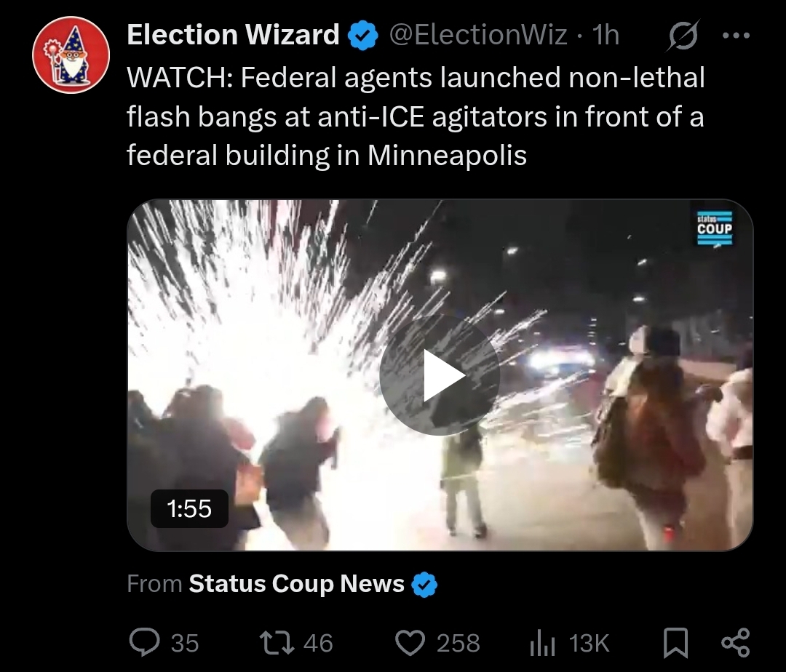The width and height of the screenshot is (786, 672).
Task: Bookmark this post with the bookmark icon
Action: (x=675, y=643)
